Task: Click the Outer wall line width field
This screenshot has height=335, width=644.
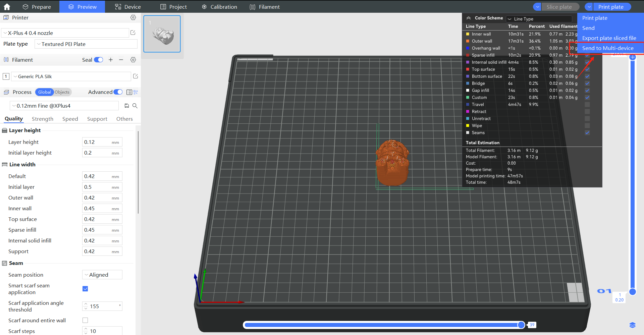Action: point(102,198)
